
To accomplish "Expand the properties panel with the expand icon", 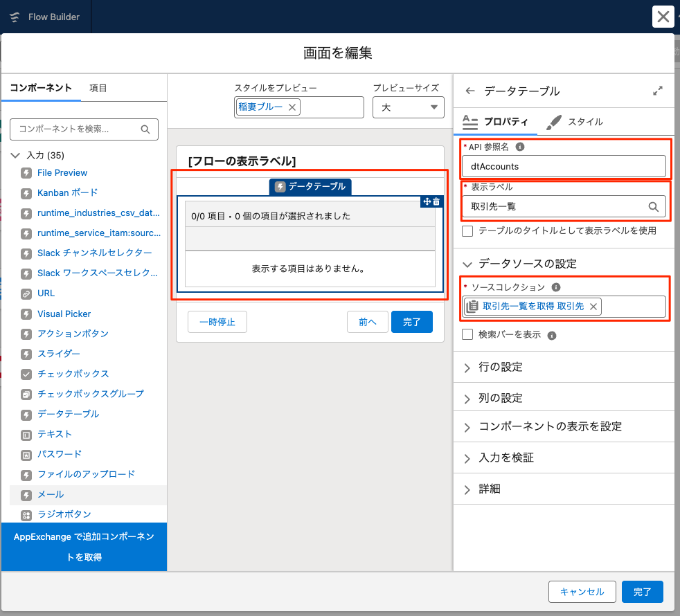I will coord(658,91).
